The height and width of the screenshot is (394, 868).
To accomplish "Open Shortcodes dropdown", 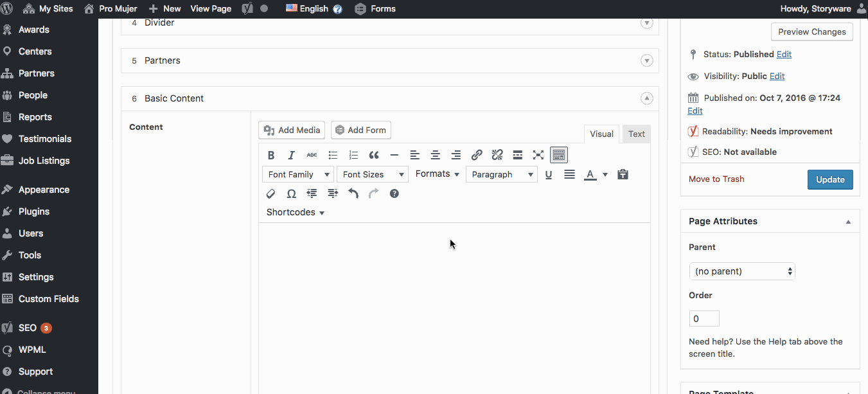I will (x=296, y=212).
